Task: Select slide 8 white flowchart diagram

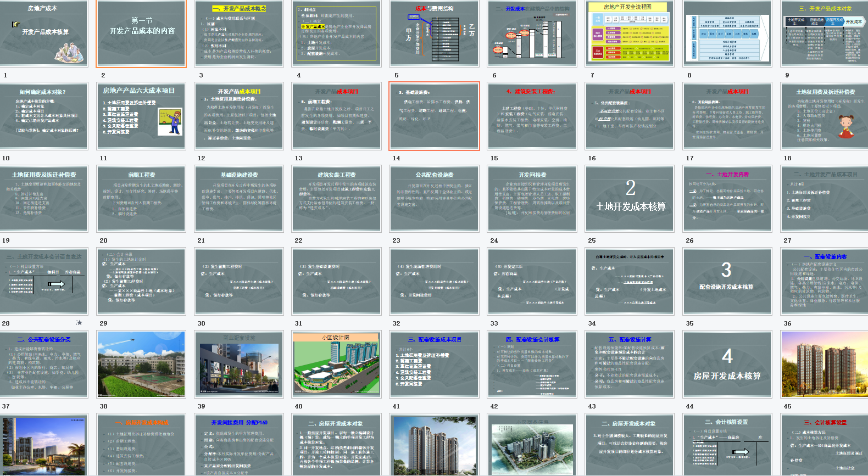Action: coord(728,33)
